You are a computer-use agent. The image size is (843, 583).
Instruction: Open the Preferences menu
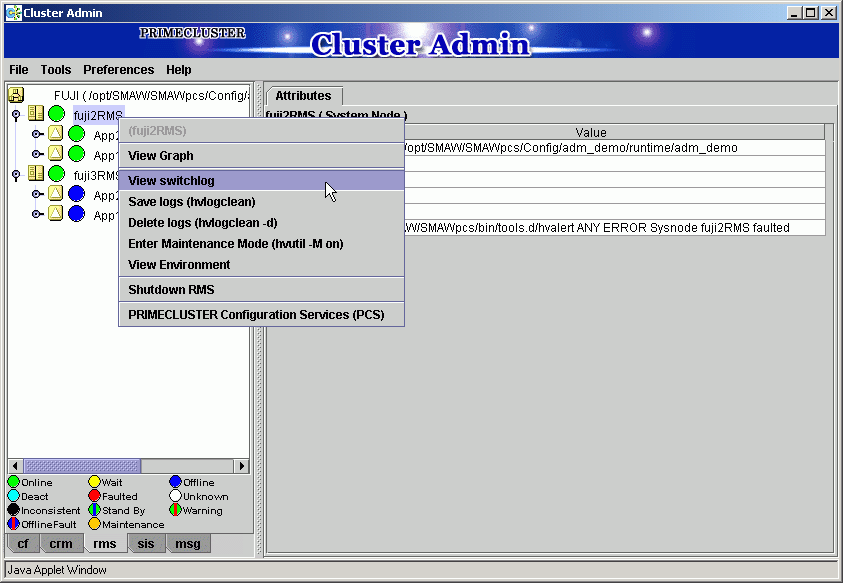coord(118,70)
